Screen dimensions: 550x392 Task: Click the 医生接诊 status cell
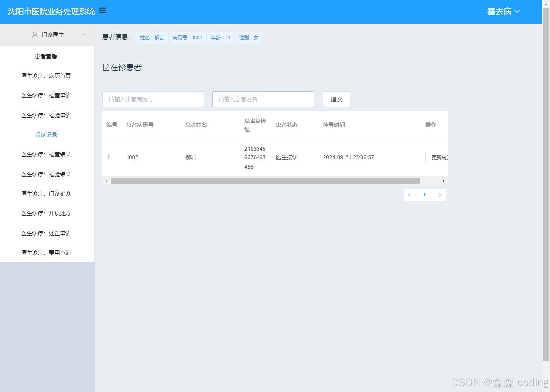point(287,158)
